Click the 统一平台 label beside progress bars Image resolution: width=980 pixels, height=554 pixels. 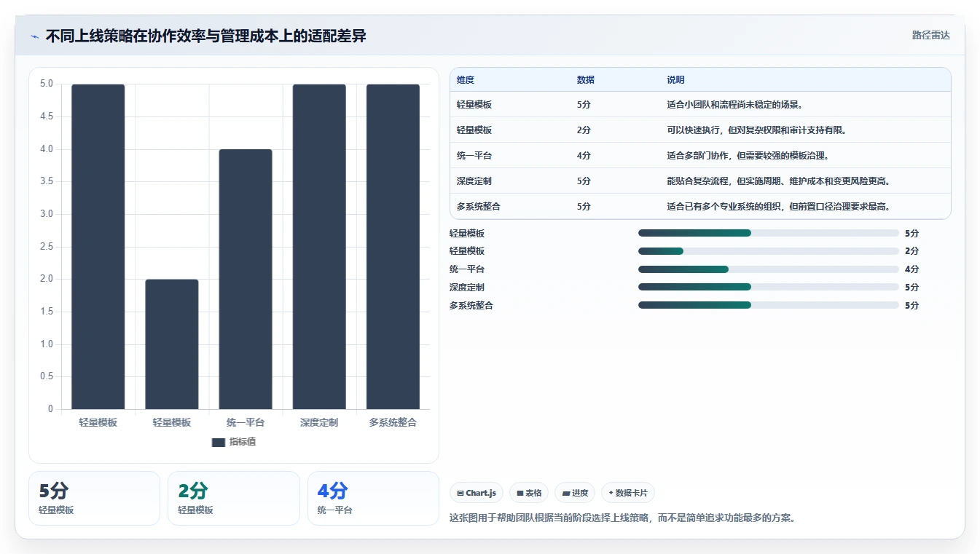(x=467, y=269)
